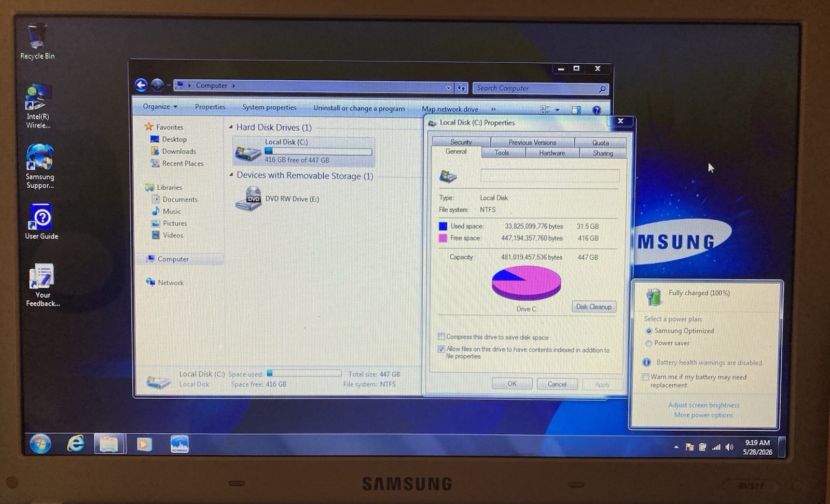
Task: Click the drive label text field
Action: point(550,175)
